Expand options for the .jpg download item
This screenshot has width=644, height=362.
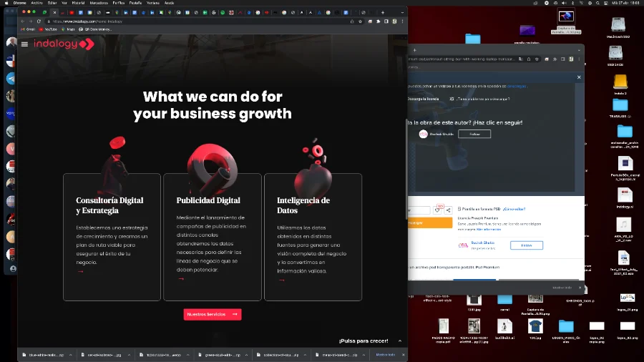click(x=129, y=355)
